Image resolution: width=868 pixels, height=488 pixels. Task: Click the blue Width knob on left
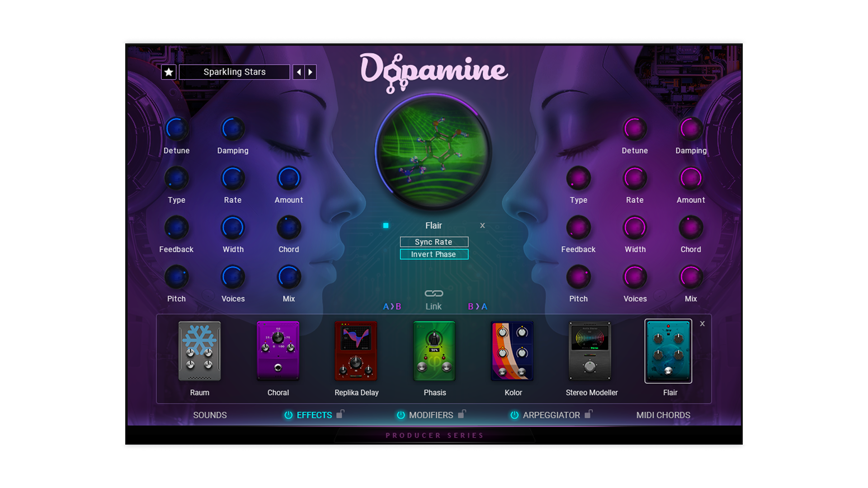tap(233, 228)
